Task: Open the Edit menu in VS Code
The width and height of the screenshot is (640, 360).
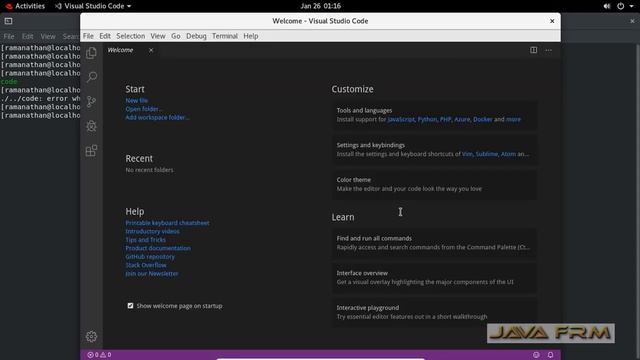Action: (x=105, y=36)
